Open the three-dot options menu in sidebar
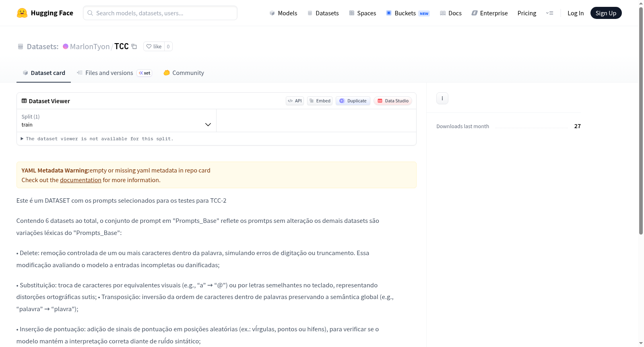The height and width of the screenshot is (347, 644). (x=442, y=98)
